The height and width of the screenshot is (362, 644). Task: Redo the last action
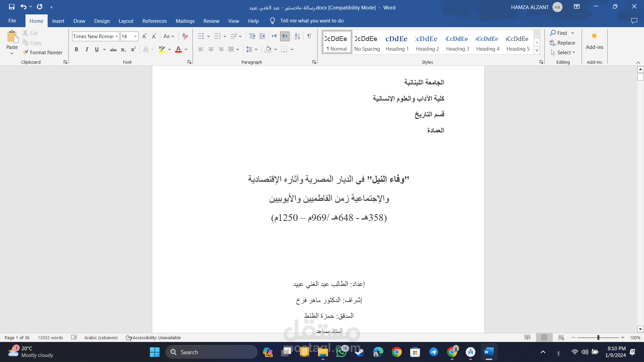[x=40, y=7]
